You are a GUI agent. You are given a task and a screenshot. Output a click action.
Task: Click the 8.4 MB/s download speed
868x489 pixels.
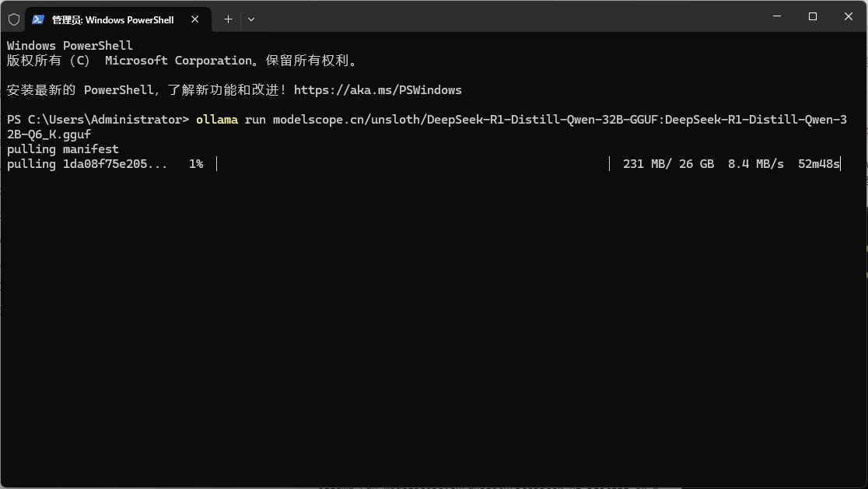point(755,164)
